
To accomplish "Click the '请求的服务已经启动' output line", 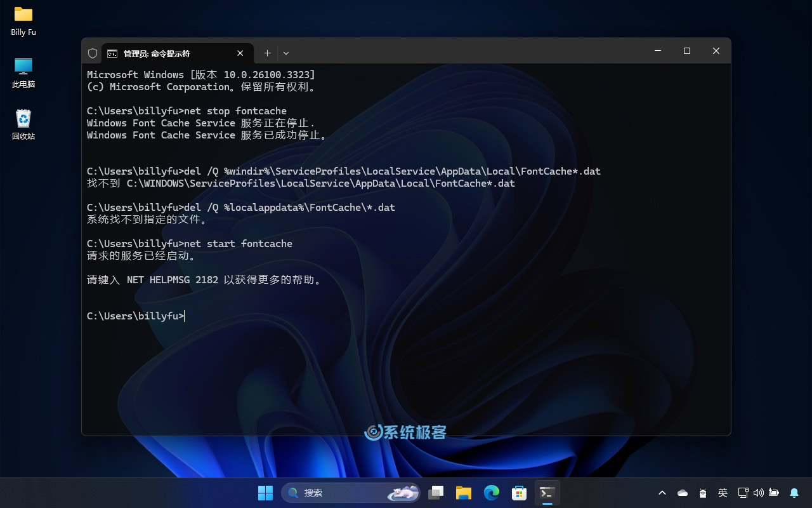I will click(x=141, y=256).
